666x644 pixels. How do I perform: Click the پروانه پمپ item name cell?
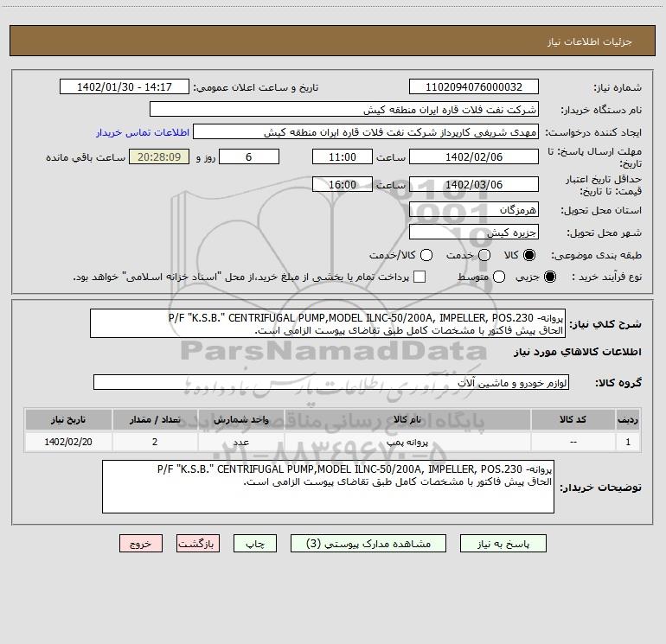[x=407, y=442]
